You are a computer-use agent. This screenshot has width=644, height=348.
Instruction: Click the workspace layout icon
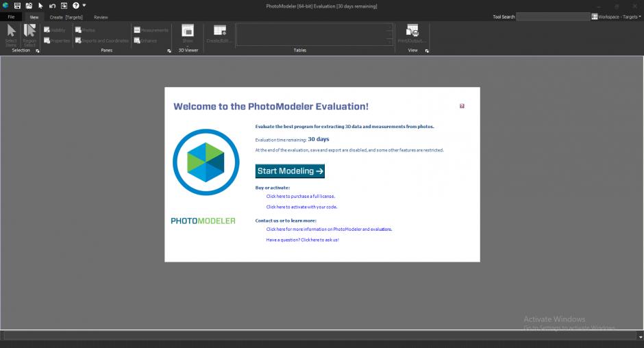tap(594, 17)
